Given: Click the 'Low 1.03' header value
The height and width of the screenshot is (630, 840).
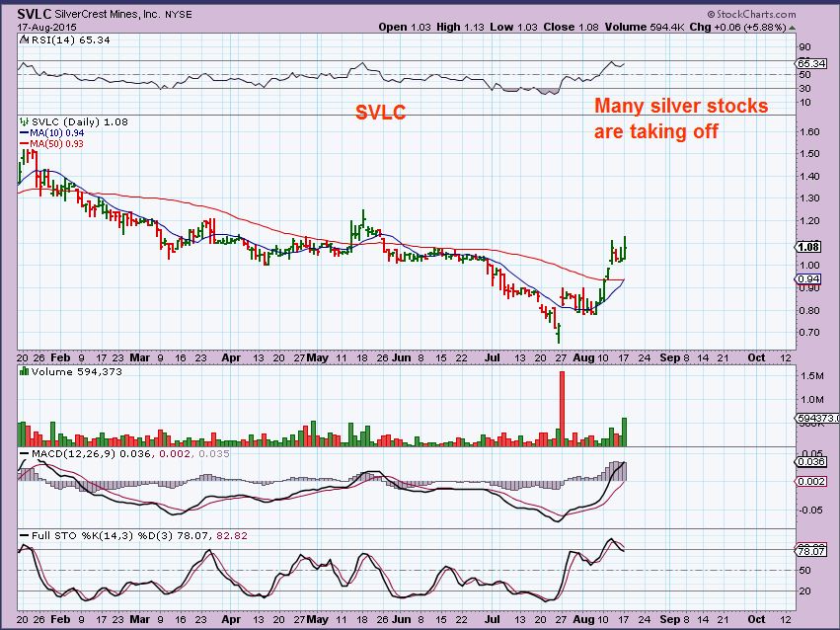Looking at the screenshot, I should pyautogui.click(x=513, y=27).
